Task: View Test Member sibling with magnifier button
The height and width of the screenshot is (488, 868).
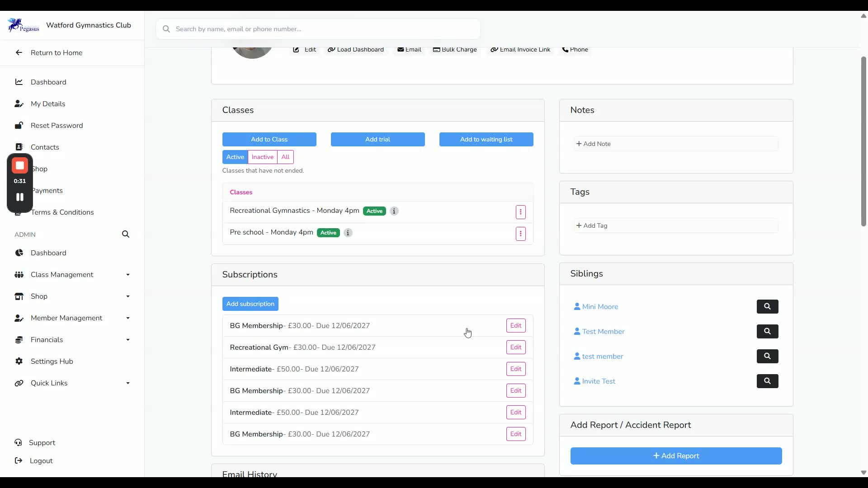Action: point(767,331)
